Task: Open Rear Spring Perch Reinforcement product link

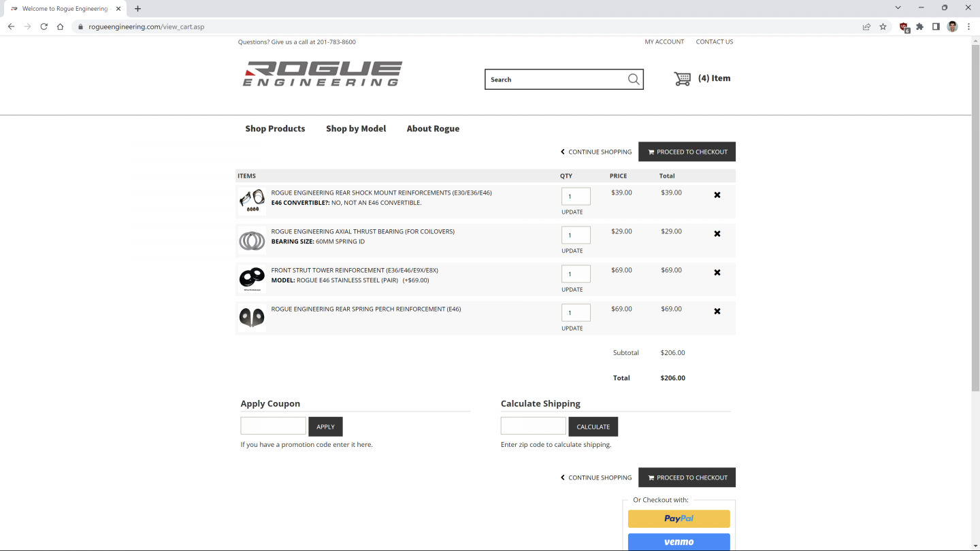Action: tap(366, 310)
